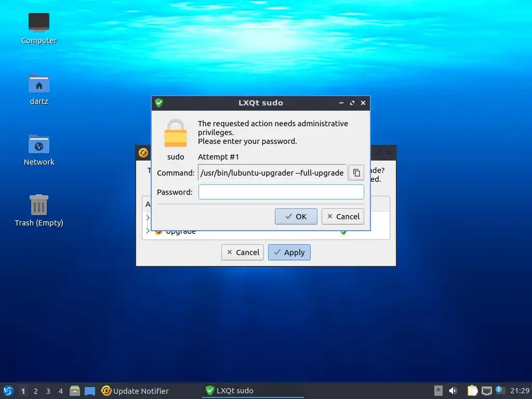Image resolution: width=532 pixels, height=399 pixels.
Task: Expand the first row in the Update Notifier list
Action: coord(148,218)
